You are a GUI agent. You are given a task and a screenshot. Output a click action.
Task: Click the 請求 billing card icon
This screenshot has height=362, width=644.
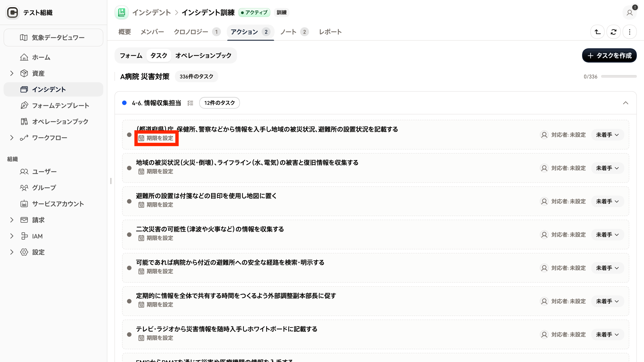click(24, 220)
